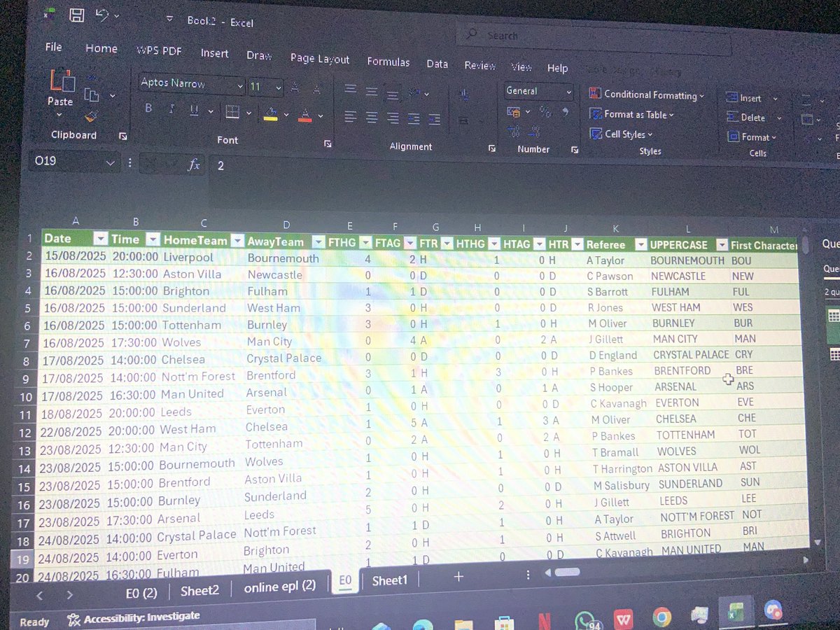840x630 pixels.
Task: Open the font color dropdown arrow
Action: (321, 116)
